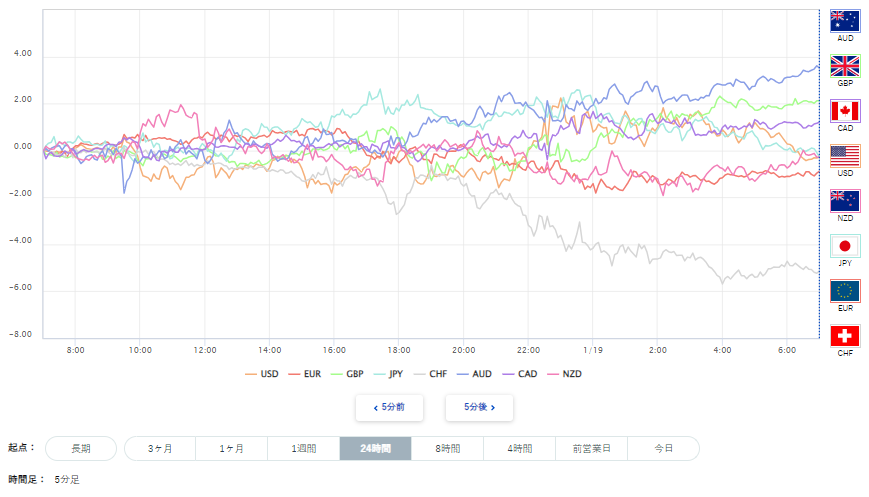Toggle AUD series in chart legend
Screen dimensions: 869x497
[x=474, y=374]
